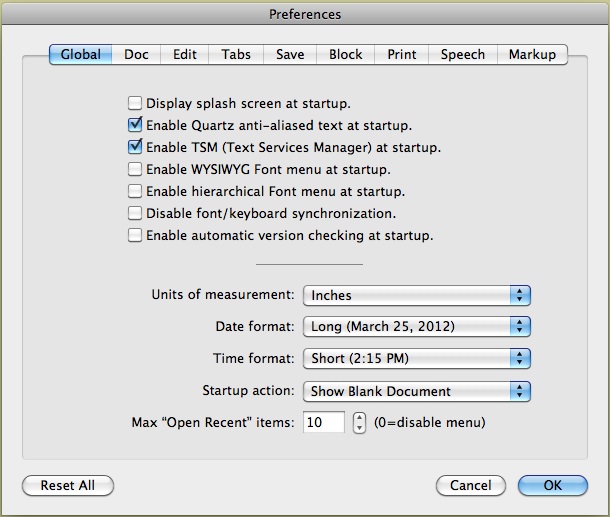Click the Max Open Recent items field

coord(324,423)
